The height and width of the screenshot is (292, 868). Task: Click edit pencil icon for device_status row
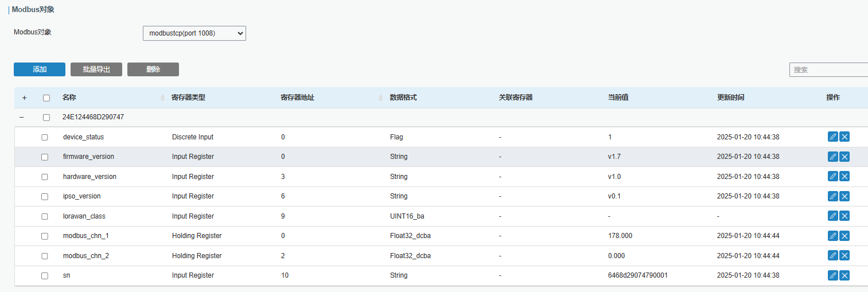832,137
